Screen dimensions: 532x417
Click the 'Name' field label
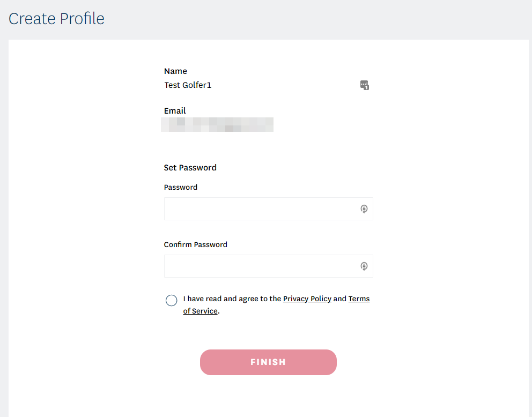[x=175, y=71]
